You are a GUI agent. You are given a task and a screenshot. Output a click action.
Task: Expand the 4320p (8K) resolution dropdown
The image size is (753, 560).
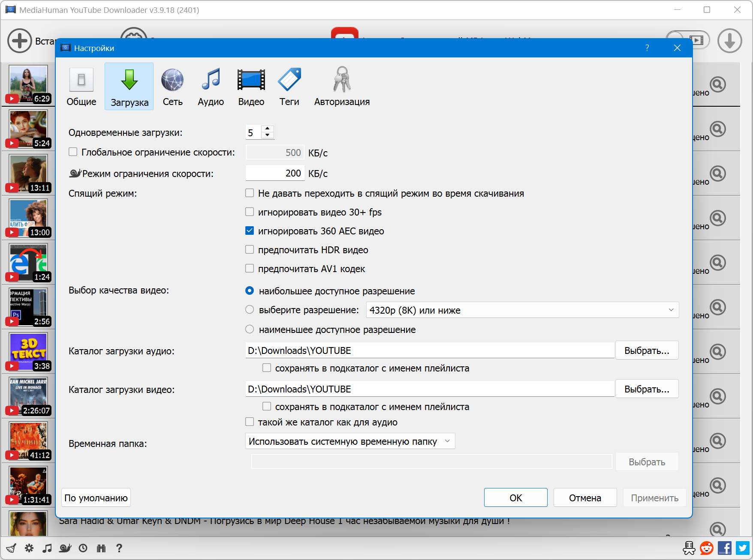pos(522,310)
